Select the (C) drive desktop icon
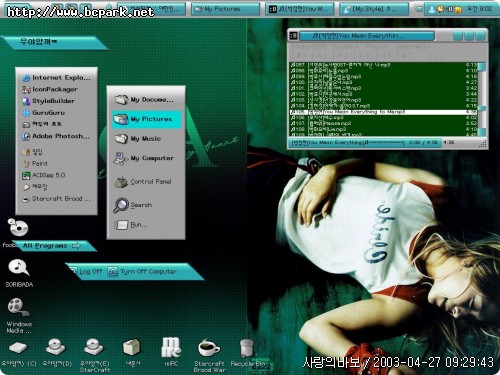The width and height of the screenshot is (500, 375). click(x=19, y=353)
